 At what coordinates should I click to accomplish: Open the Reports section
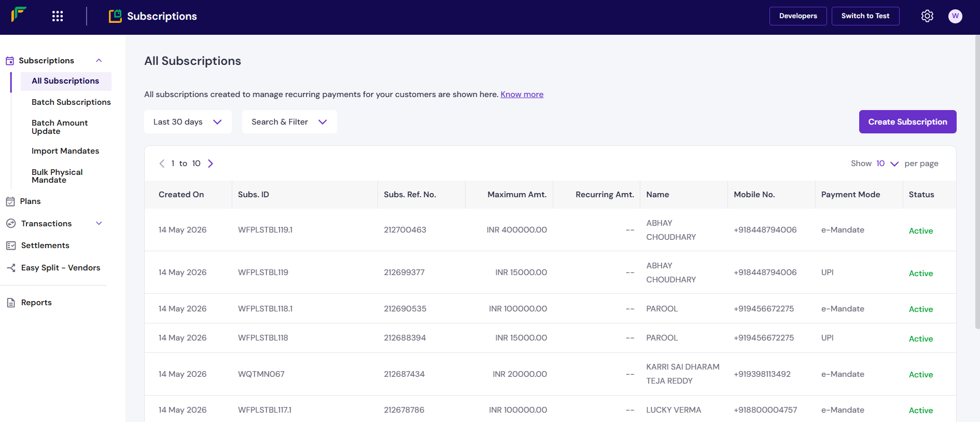(x=36, y=303)
